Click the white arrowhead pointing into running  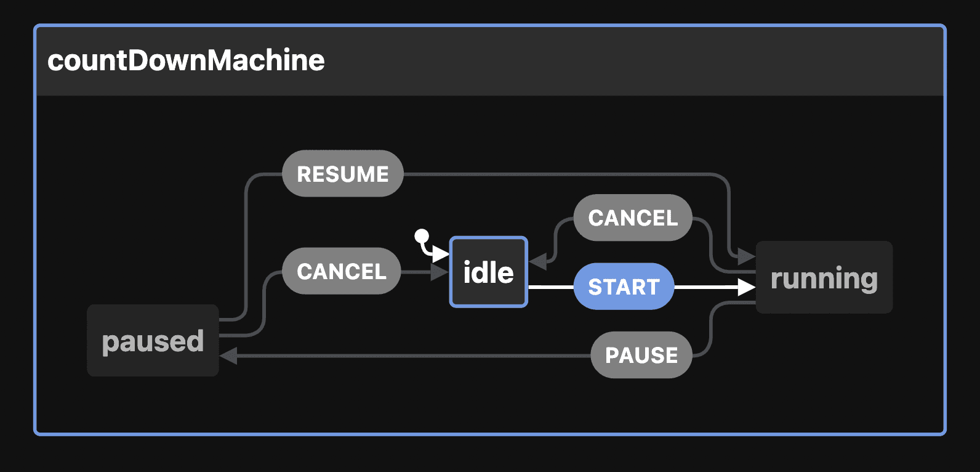(x=747, y=287)
